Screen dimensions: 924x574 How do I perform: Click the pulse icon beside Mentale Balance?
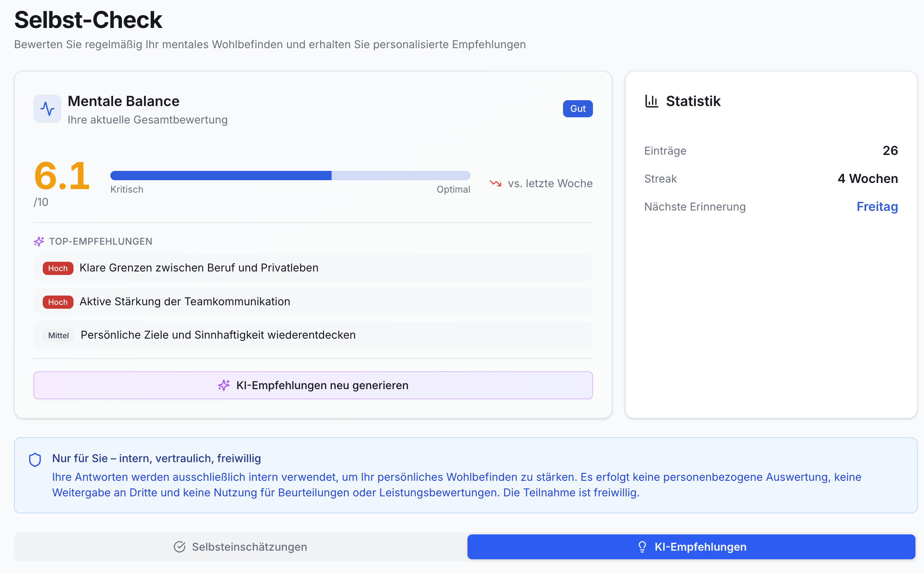pyautogui.click(x=47, y=109)
